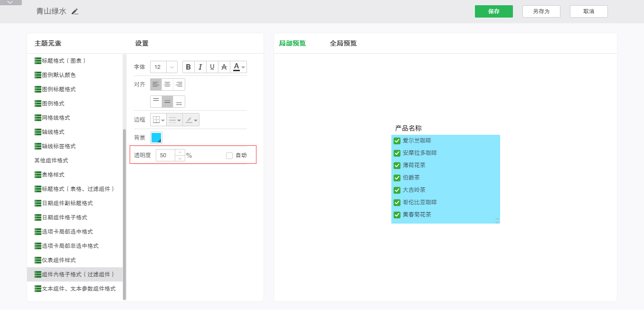
Task: Toggle italic text formatting
Action: (x=200, y=67)
